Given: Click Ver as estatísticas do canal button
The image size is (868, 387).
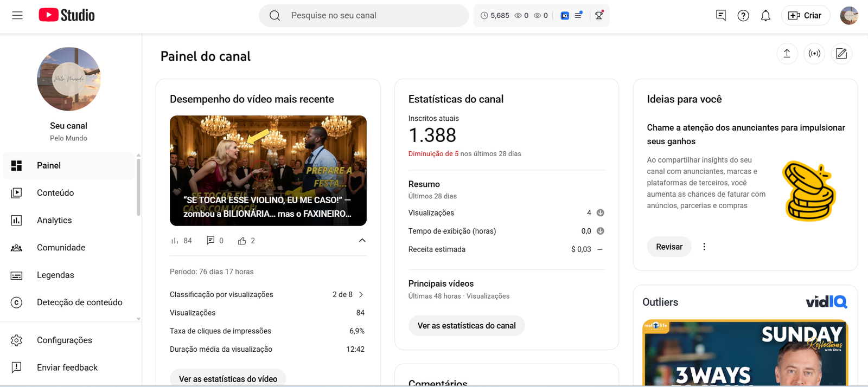Looking at the screenshot, I should (x=467, y=326).
